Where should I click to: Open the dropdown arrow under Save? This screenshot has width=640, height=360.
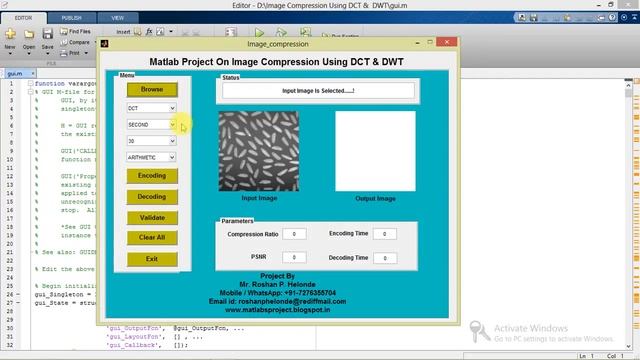[47, 53]
